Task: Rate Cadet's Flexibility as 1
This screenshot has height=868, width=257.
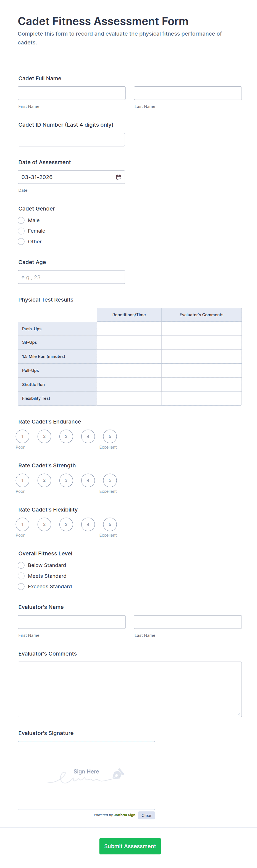Action: point(23,524)
